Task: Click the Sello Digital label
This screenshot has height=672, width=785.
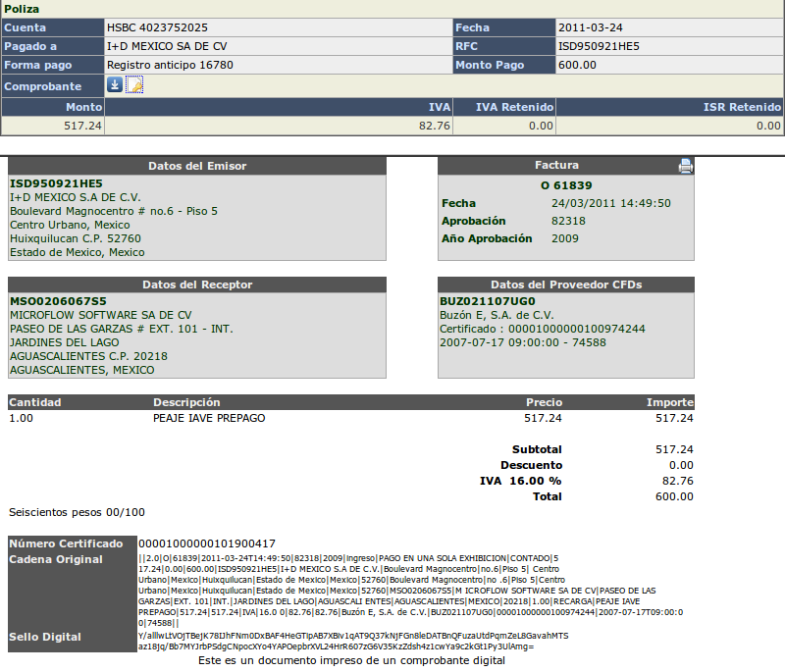Action: pyautogui.click(x=45, y=637)
